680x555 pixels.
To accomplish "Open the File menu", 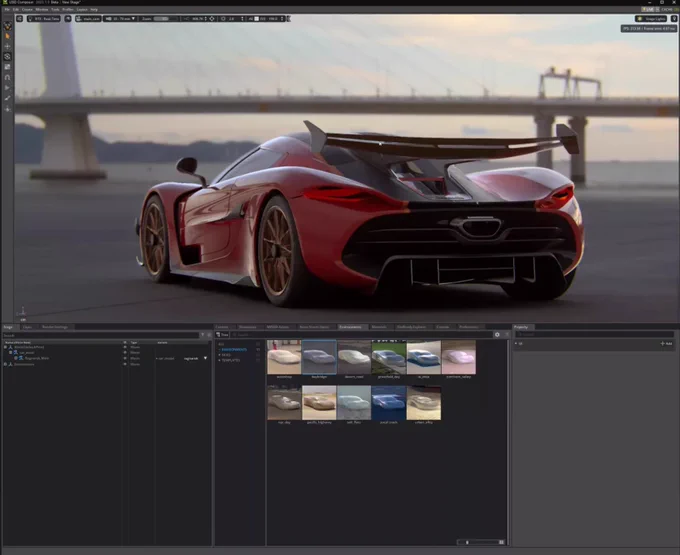I will [x=7, y=9].
